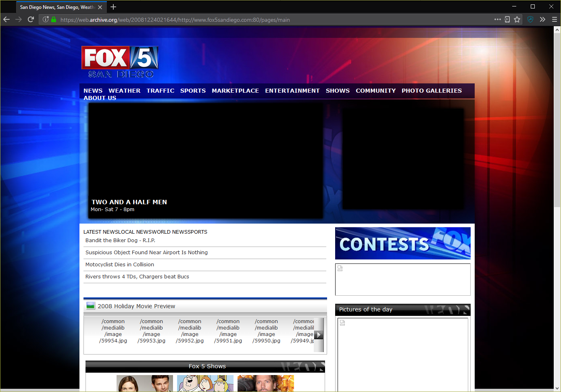Screen dimensions: 561x392
Task: Open Rivers throws 4 TDs story
Action: pos(137,277)
